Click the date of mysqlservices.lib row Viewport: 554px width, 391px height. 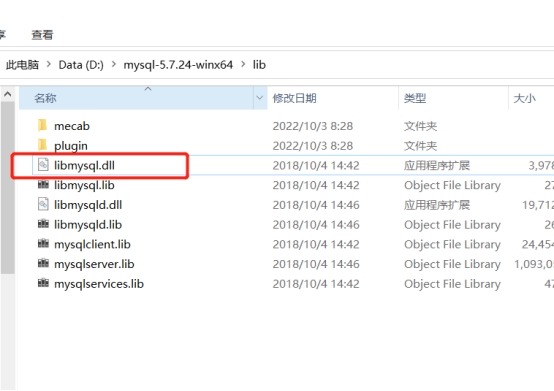tap(316, 284)
